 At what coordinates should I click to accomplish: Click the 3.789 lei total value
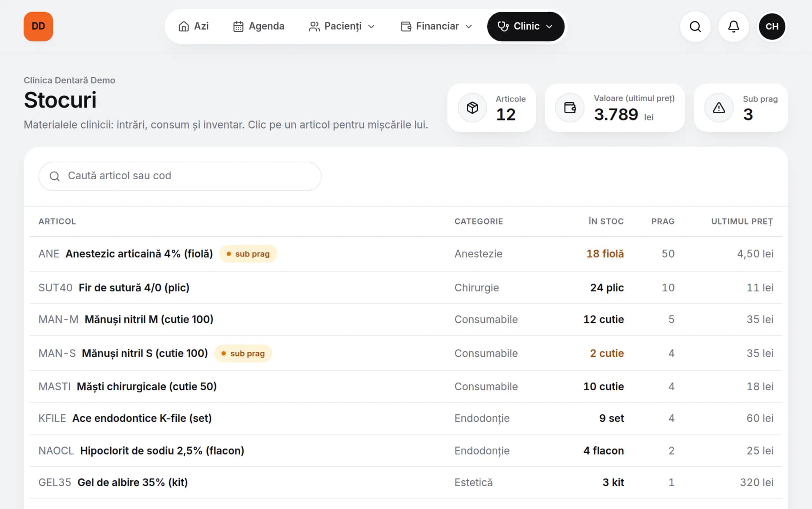click(x=623, y=115)
